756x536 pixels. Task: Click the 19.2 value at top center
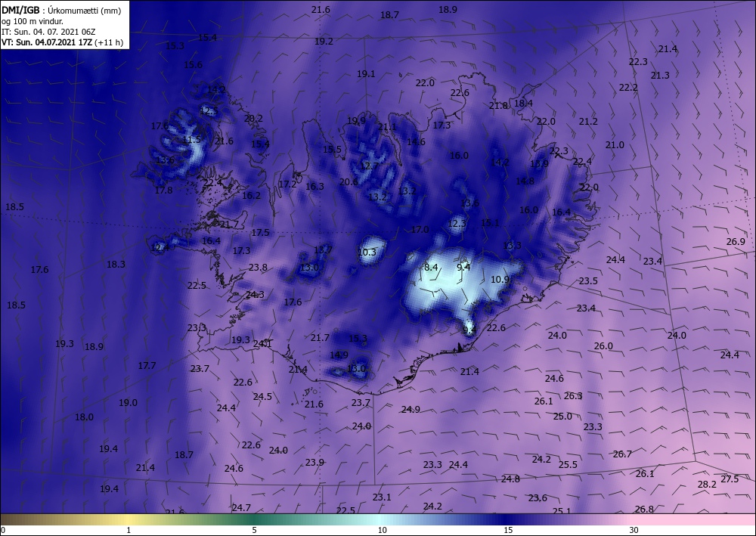[324, 42]
